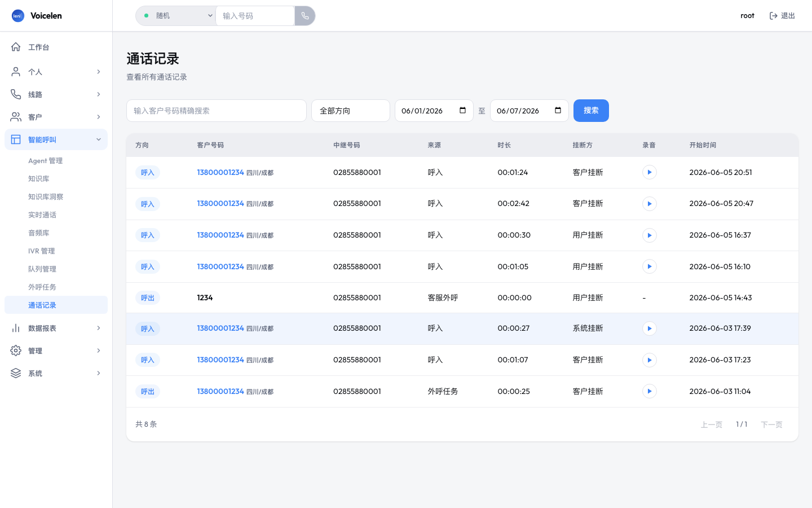The width and height of the screenshot is (812, 508).
Task: Open 队列管理 submenu item
Action: point(56,269)
